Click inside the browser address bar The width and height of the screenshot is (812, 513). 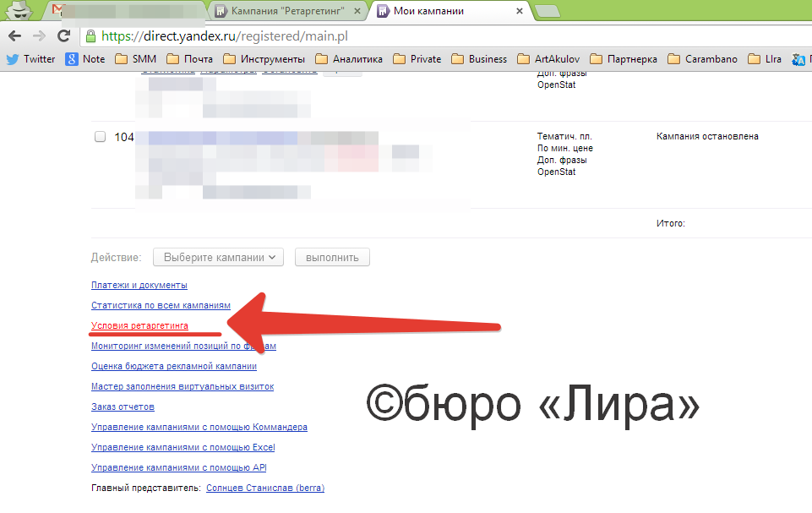[338, 37]
